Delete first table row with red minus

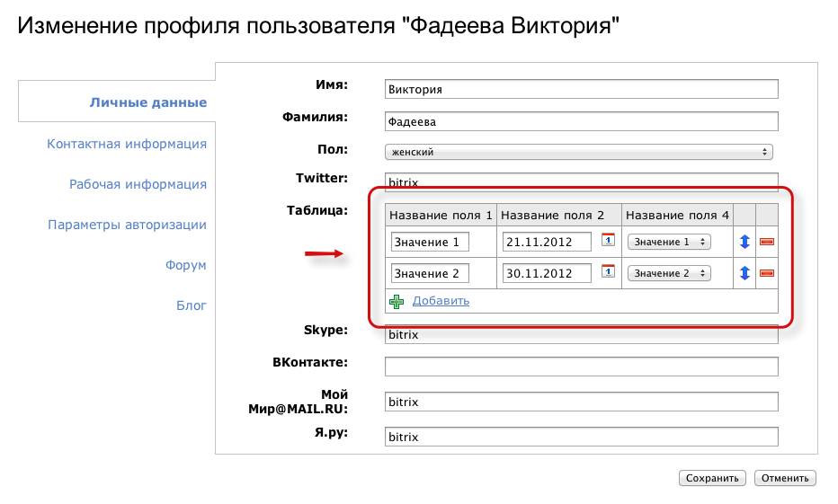click(x=767, y=242)
